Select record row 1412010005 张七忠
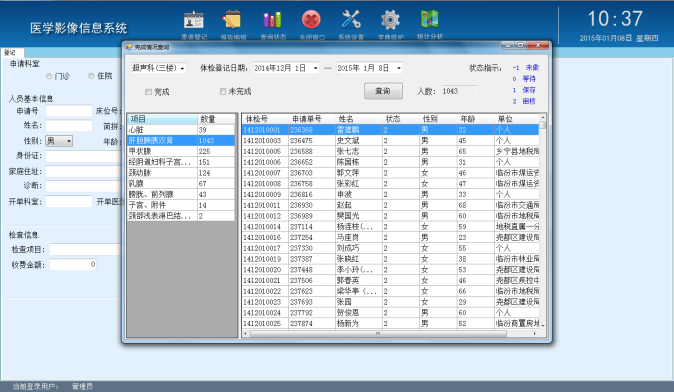Image resolution: width=674 pixels, height=392 pixels. pyautogui.click(x=390, y=151)
